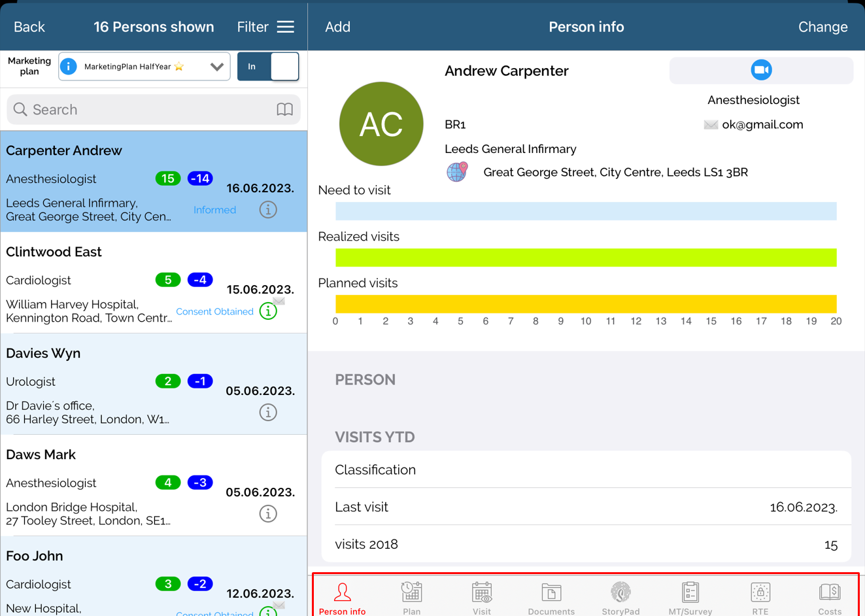Start video call with Andrew Carpenter
865x616 pixels.
point(761,70)
